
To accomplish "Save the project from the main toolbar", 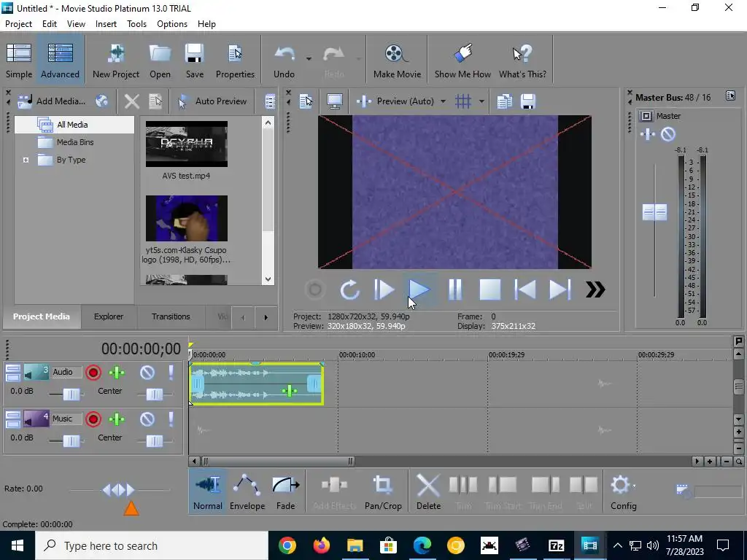I will click(x=194, y=61).
